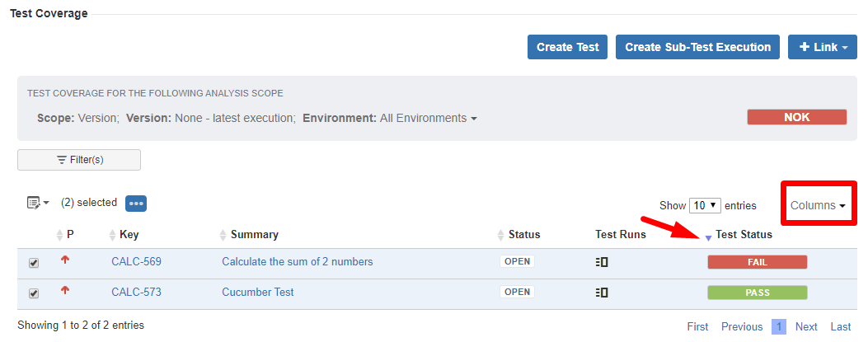Open the Filter(s) button

pyautogui.click(x=79, y=160)
